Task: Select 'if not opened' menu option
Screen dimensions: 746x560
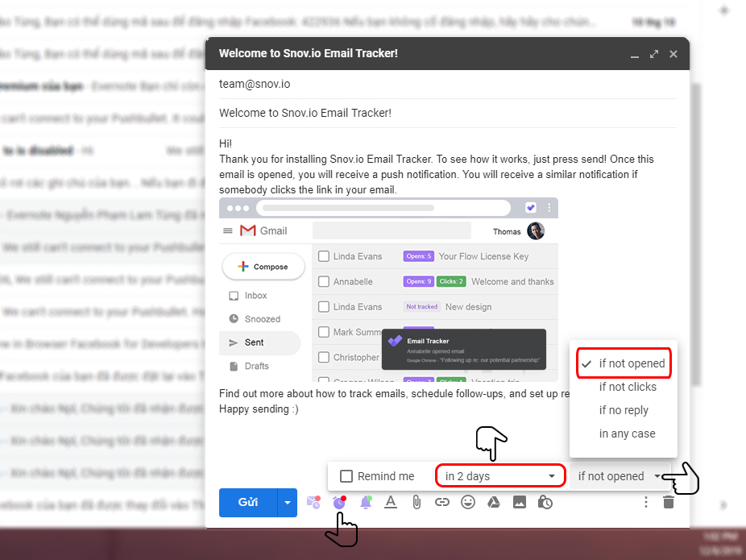Action: click(x=624, y=363)
